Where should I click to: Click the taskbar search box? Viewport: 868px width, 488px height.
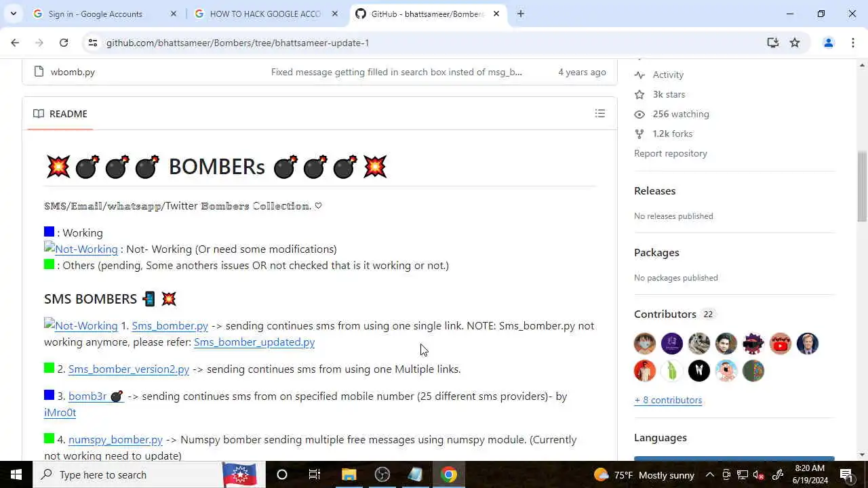(x=149, y=474)
